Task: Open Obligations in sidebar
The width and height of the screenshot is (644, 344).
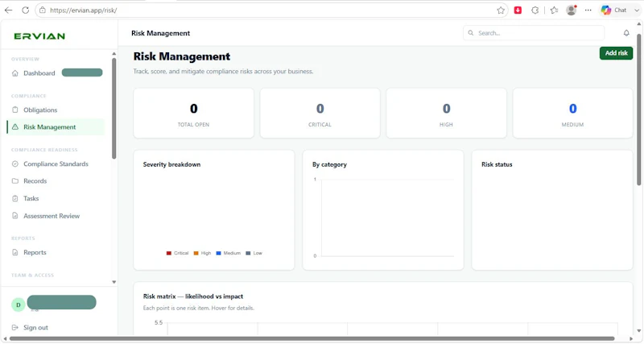Action: (x=40, y=110)
